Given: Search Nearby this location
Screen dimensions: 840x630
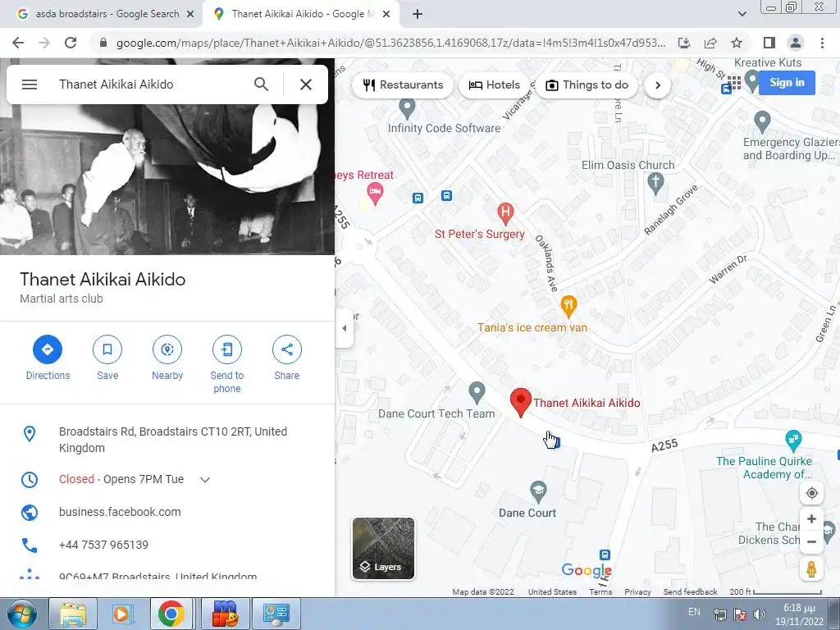Looking at the screenshot, I should [x=167, y=358].
